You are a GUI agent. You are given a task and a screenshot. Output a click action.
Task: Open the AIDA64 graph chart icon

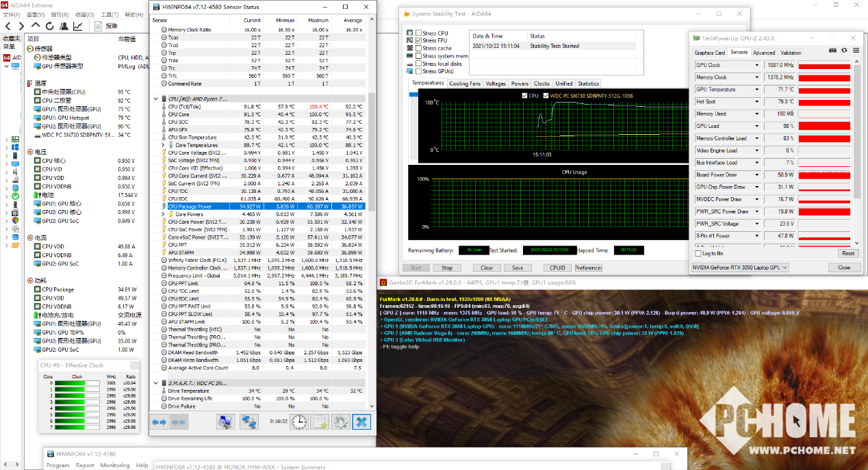pyautogui.click(x=78, y=26)
